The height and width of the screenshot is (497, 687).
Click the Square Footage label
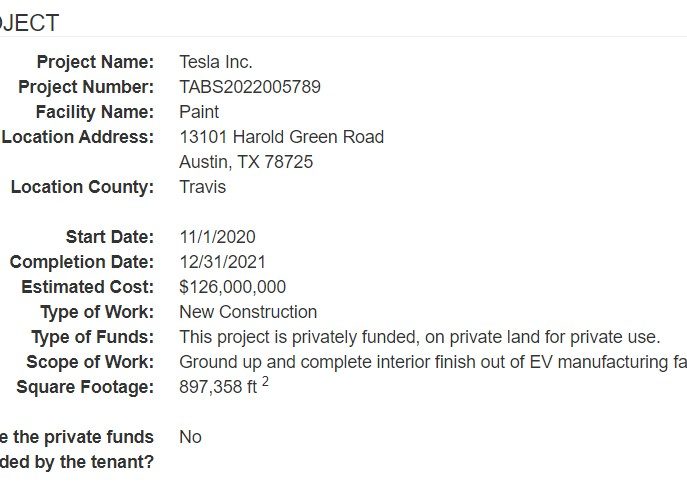[x=85, y=387]
